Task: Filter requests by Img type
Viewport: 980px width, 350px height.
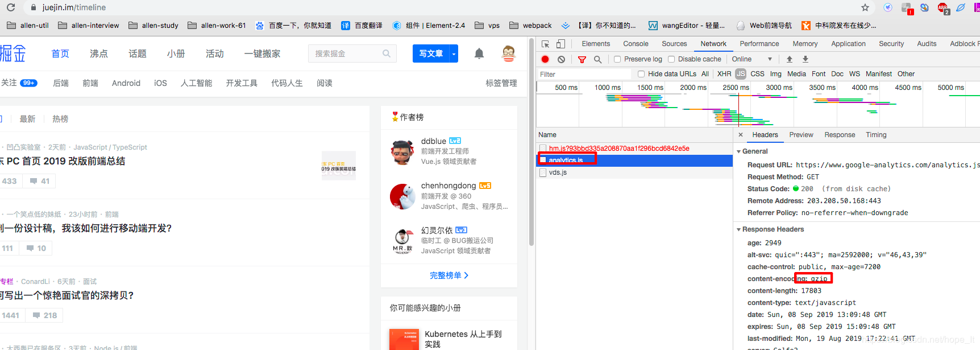Action: (x=775, y=74)
